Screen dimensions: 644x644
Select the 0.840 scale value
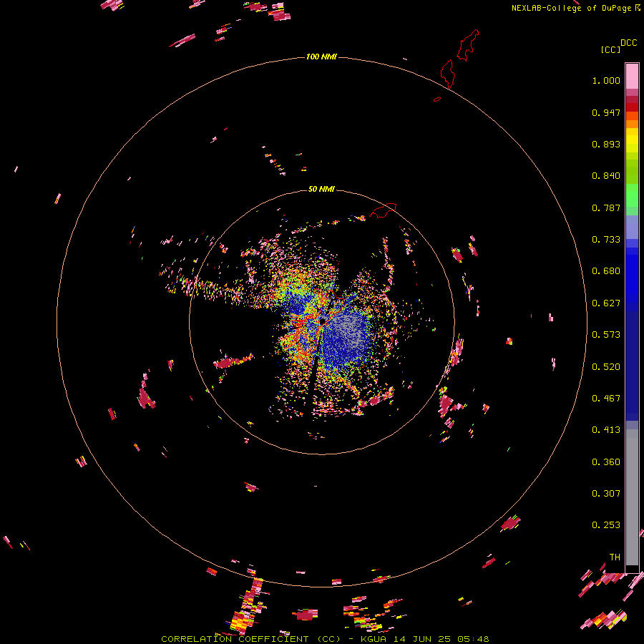pos(606,176)
